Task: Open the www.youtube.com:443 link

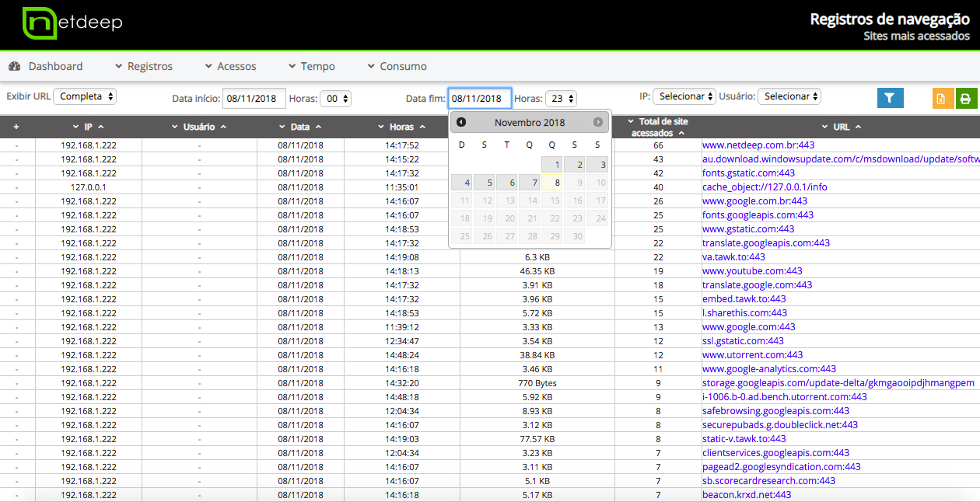Action: [751, 271]
